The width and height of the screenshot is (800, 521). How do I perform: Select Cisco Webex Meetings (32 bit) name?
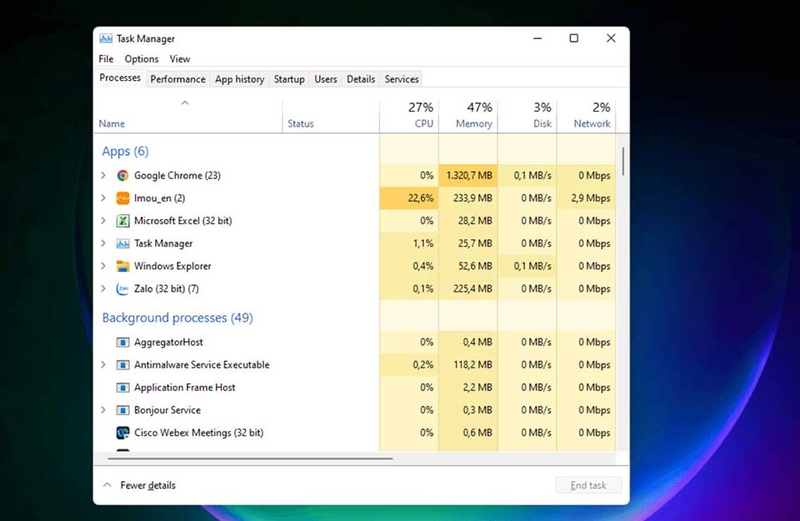coord(199,433)
